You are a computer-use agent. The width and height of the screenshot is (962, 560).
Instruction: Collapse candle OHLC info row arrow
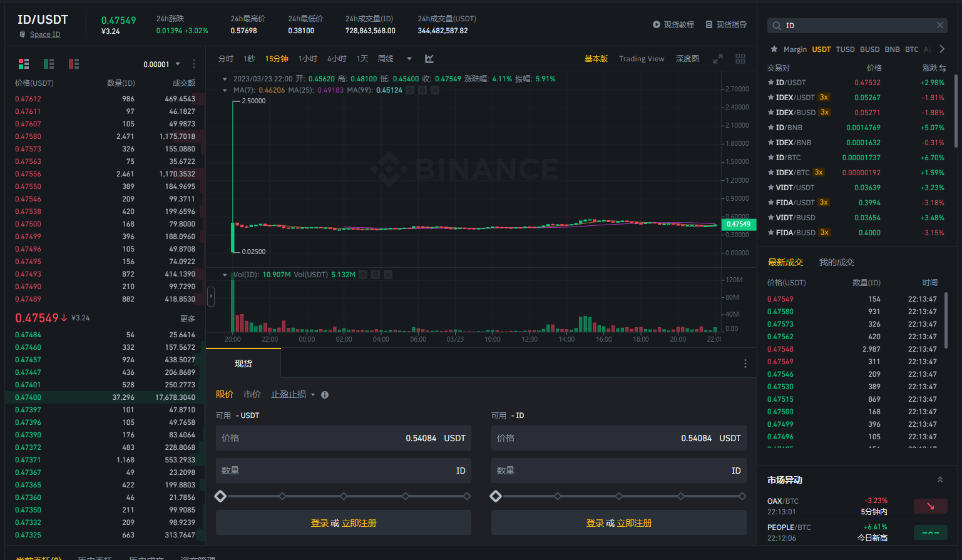click(x=225, y=79)
